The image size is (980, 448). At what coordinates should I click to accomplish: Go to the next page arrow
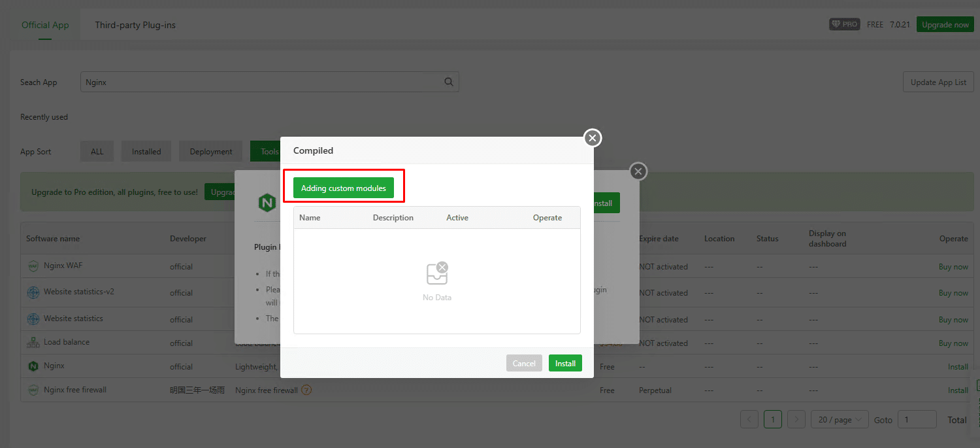[x=796, y=419]
